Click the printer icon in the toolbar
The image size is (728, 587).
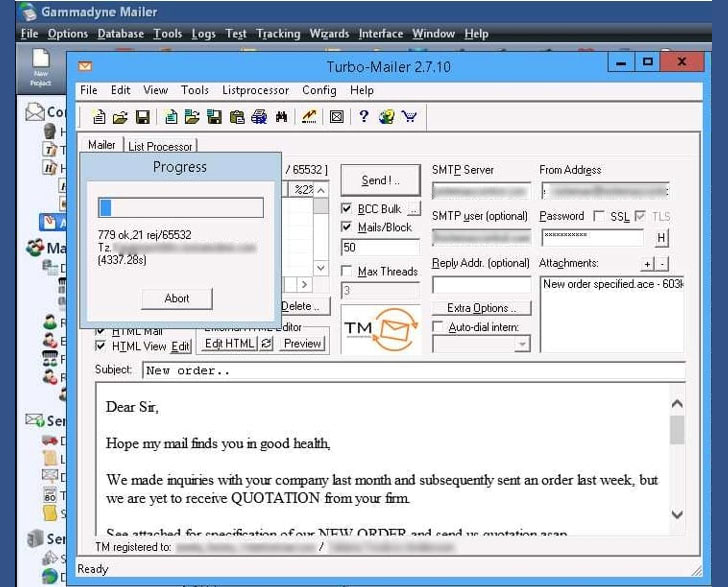(259, 117)
